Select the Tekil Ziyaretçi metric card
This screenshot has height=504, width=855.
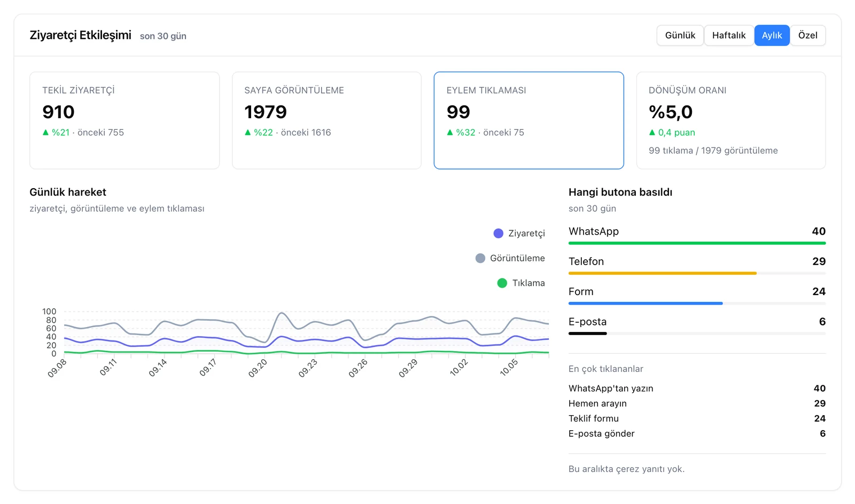coord(125,120)
